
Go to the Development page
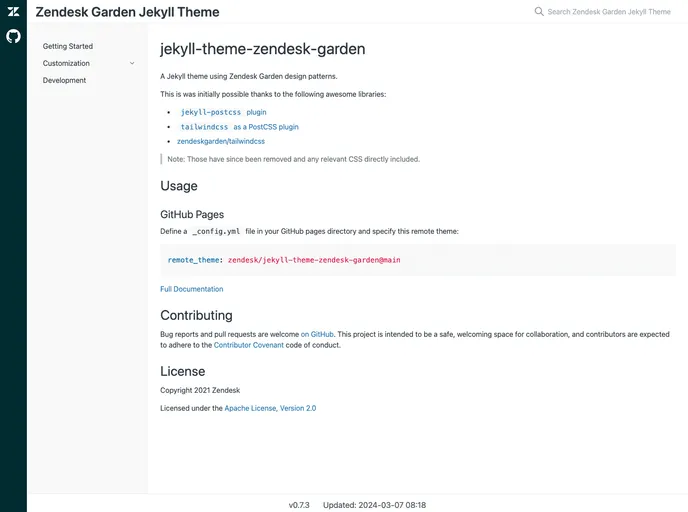[x=64, y=80]
